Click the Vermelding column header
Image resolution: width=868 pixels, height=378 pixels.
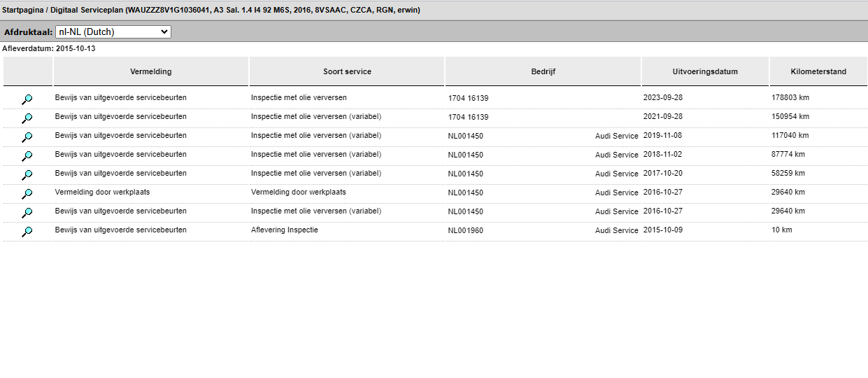click(150, 71)
